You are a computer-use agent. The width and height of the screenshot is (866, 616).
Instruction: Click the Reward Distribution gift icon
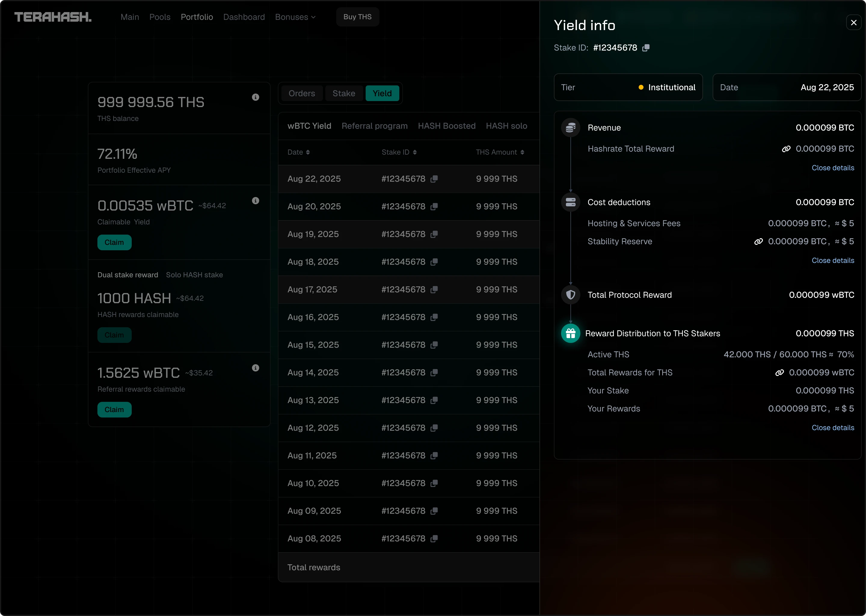pyautogui.click(x=571, y=333)
